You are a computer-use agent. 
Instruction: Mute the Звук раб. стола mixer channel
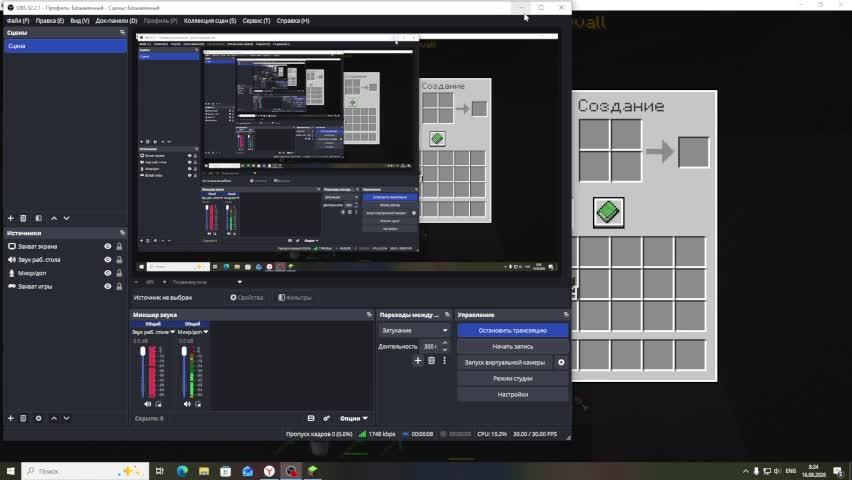148,404
